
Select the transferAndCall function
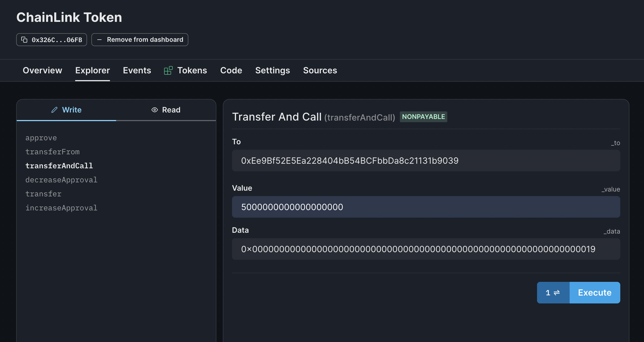pyautogui.click(x=59, y=166)
